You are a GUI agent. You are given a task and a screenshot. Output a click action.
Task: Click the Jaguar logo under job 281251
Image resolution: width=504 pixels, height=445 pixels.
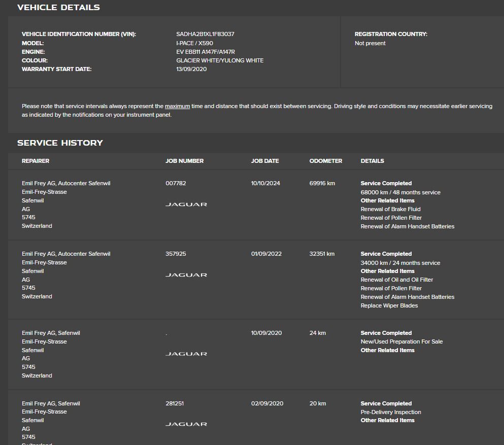(x=186, y=424)
